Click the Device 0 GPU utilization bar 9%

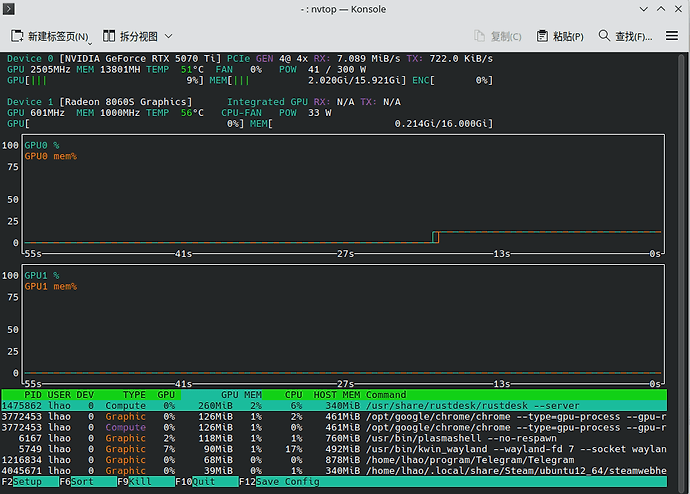(106, 80)
